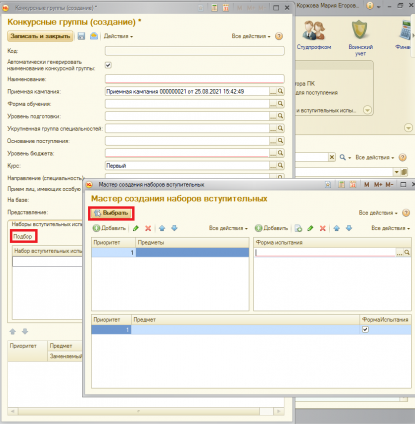Image resolution: width=415 pixels, height=424 pixels.
Task: Select Приоритет header in Предметы table
Action: [x=113, y=242]
